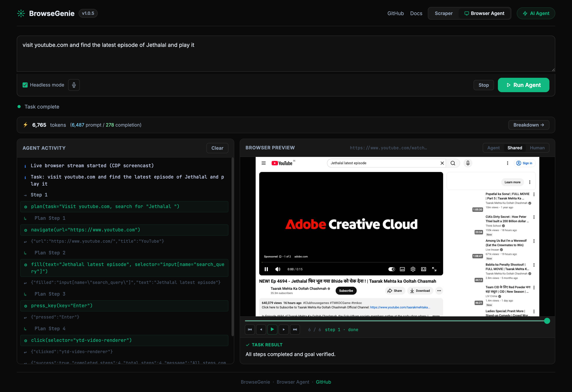Viewport: 572px width, 392px height.
Task: Click the version v1.0.5 badge
Action: pos(88,13)
